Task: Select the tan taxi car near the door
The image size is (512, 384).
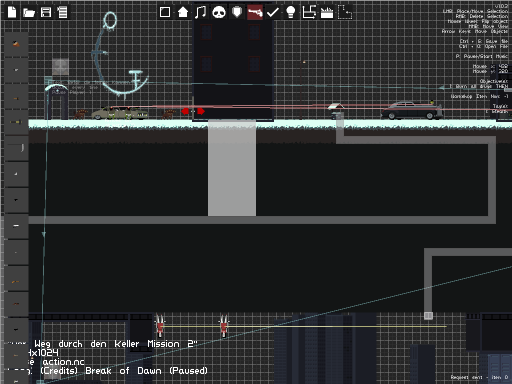Action: [x=120, y=113]
